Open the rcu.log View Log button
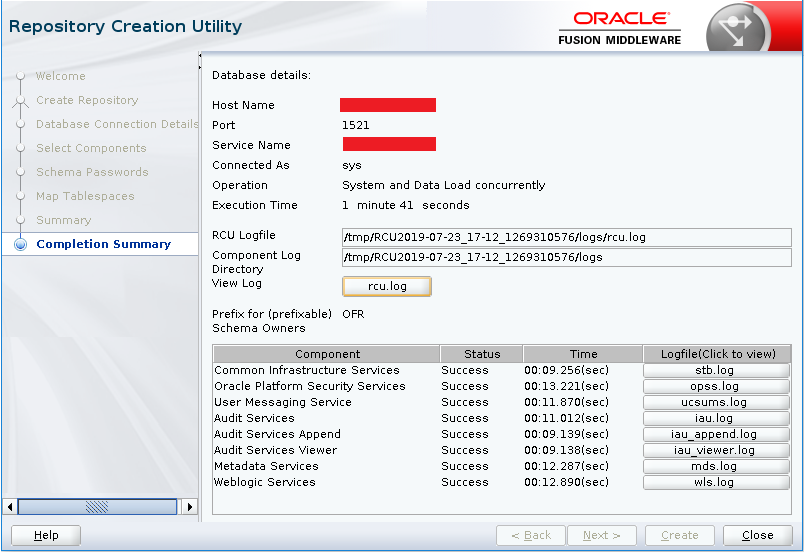Viewport: 804px width, 552px height. coord(387,287)
